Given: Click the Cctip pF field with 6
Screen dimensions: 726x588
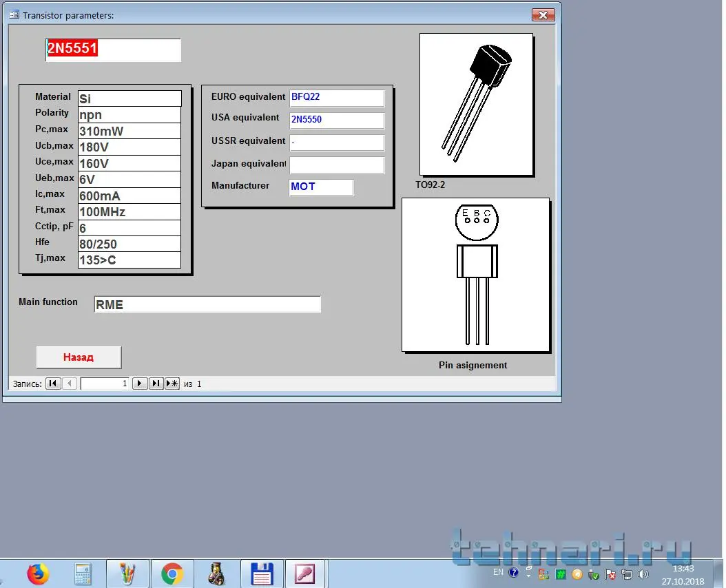Looking at the screenshot, I should click(129, 228).
